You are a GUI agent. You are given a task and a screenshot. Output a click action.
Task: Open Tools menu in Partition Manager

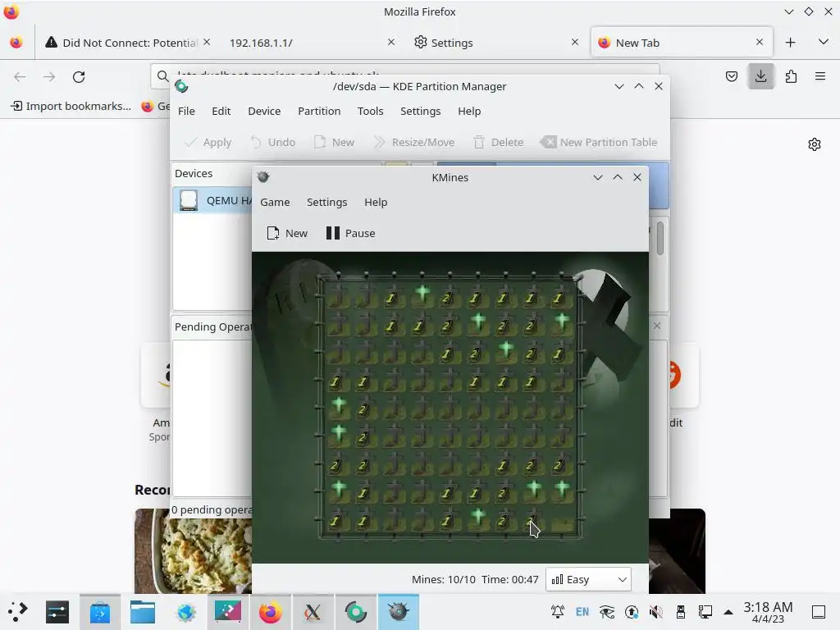[x=370, y=111]
